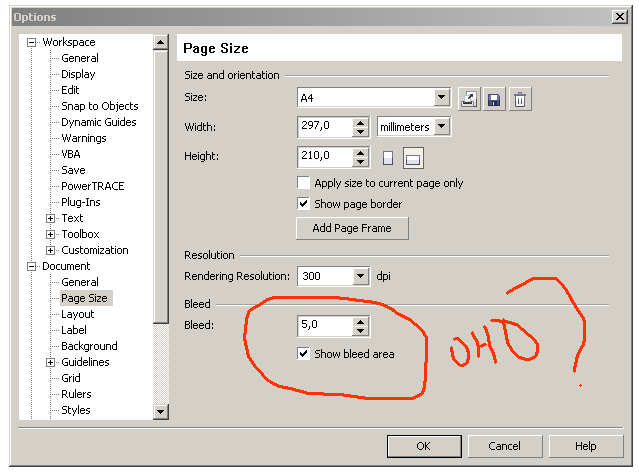639x475 pixels.
Task: Open the millimeters units dropdown
Action: (442, 127)
